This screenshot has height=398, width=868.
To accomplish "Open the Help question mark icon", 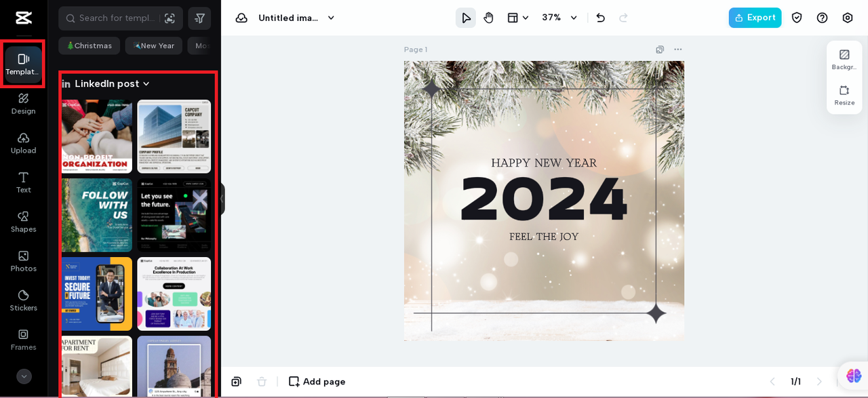I will click(822, 18).
